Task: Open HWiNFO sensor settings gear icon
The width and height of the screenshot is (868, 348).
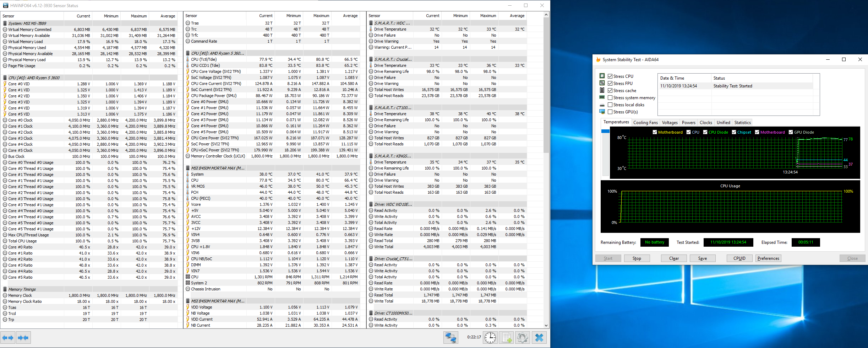Action: point(522,337)
